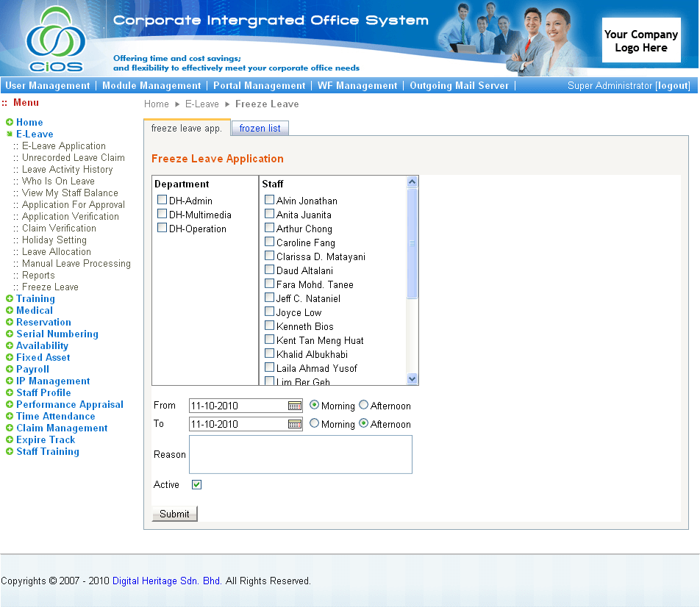Viewport: 700px width, 607px height.
Task: Expand the Time Attendance menu section
Action: coord(55,417)
